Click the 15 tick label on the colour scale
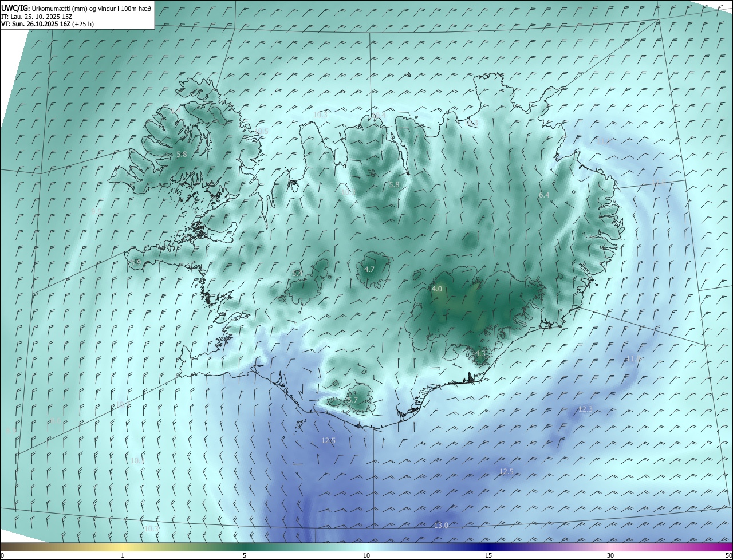The width and height of the screenshot is (733, 560). [x=488, y=555]
